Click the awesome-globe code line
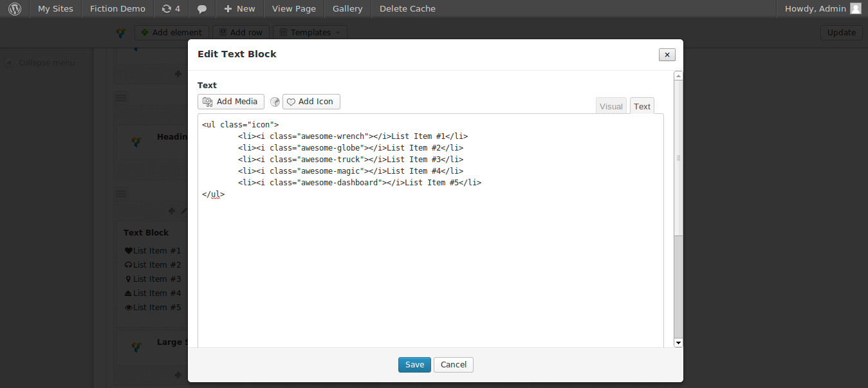Viewport: 868px width, 388px height. (x=351, y=148)
